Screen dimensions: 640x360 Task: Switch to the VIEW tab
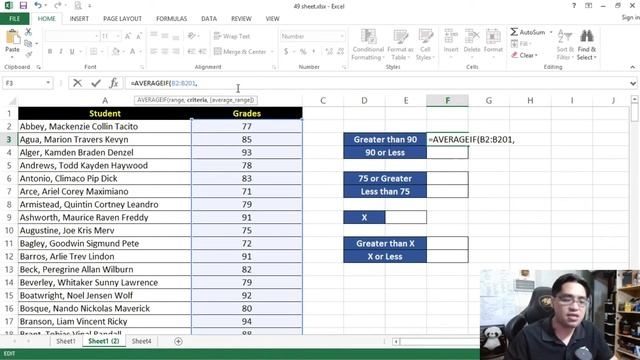click(272, 19)
